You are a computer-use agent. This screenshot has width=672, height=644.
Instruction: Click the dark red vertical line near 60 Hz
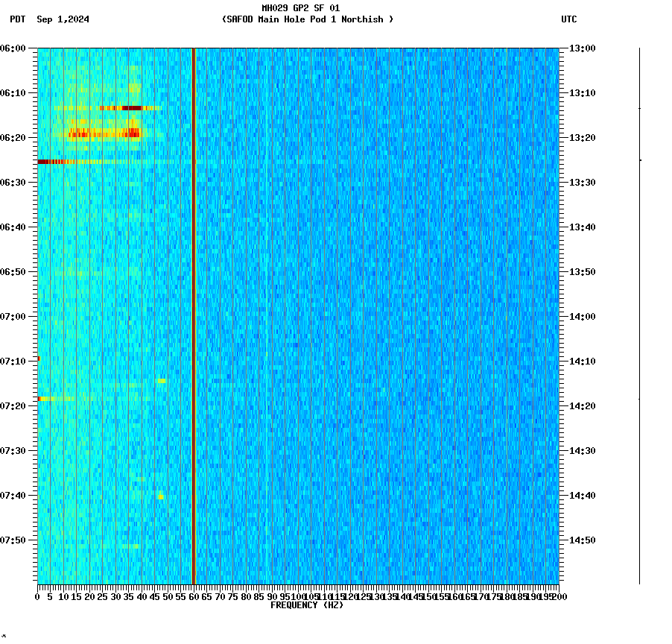click(x=194, y=313)
